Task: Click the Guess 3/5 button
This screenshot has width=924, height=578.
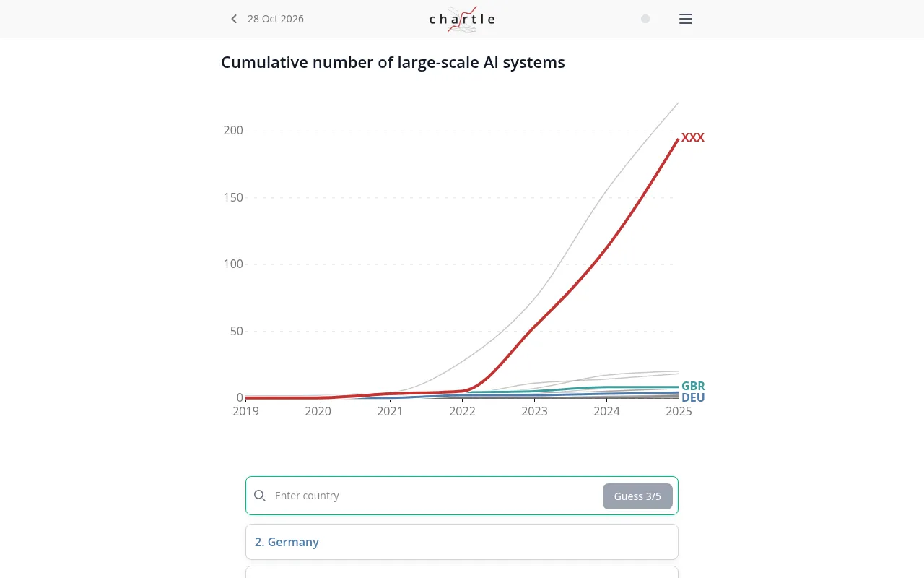Action: (x=637, y=496)
